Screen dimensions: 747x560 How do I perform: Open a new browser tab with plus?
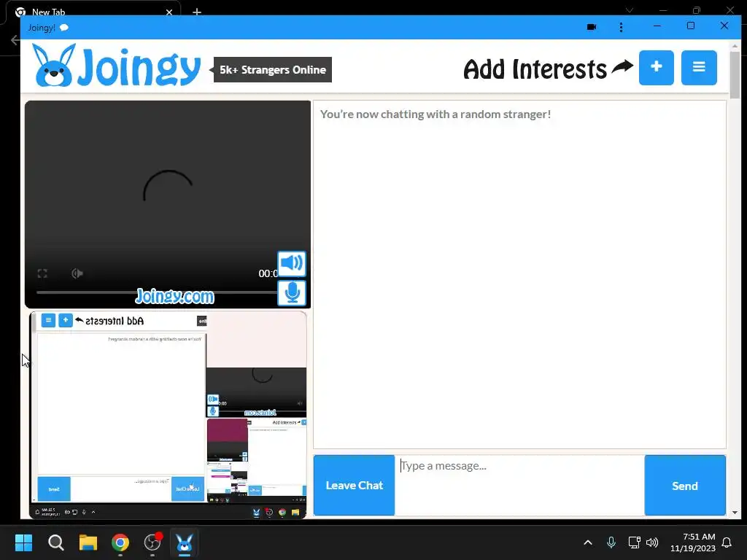tap(197, 12)
